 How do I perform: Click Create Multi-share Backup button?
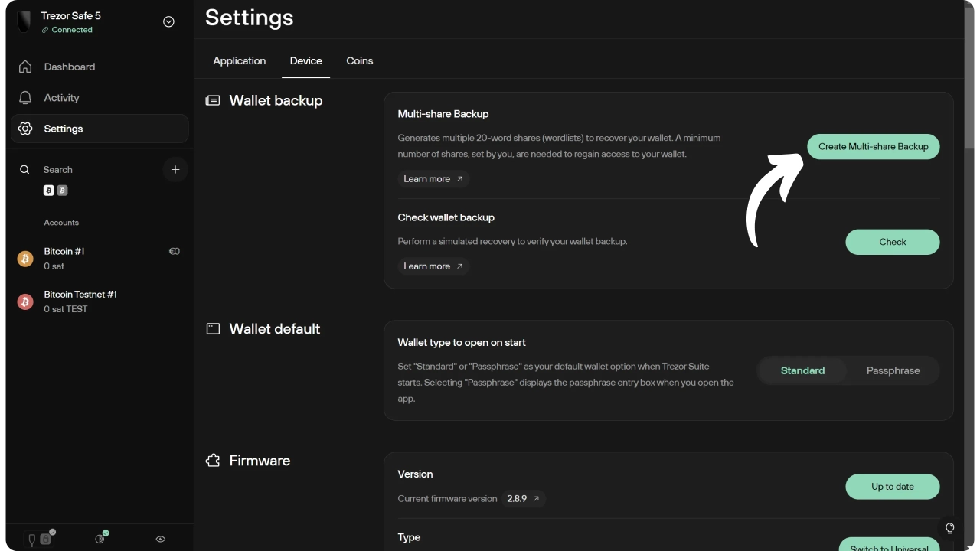point(873,146)
